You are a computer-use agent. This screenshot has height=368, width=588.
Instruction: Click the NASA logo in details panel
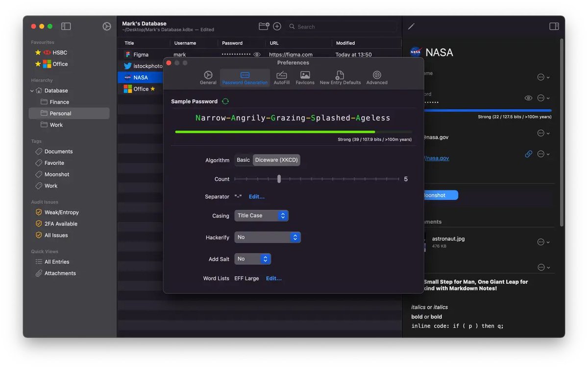416,52
